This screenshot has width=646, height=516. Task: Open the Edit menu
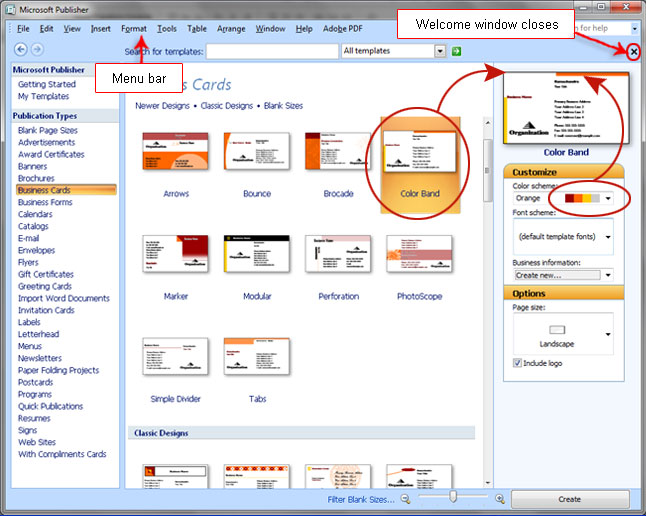click(x=46, y=28)
